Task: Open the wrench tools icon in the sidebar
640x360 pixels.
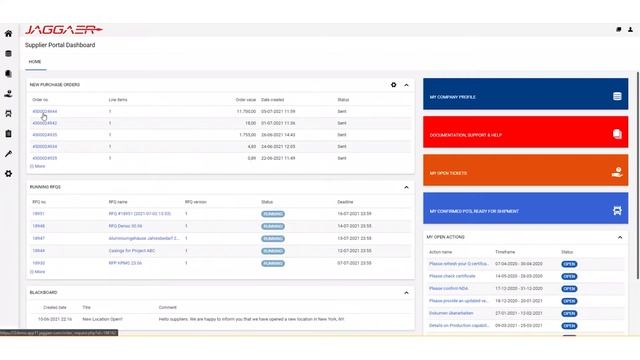Action: click(8, 153)
